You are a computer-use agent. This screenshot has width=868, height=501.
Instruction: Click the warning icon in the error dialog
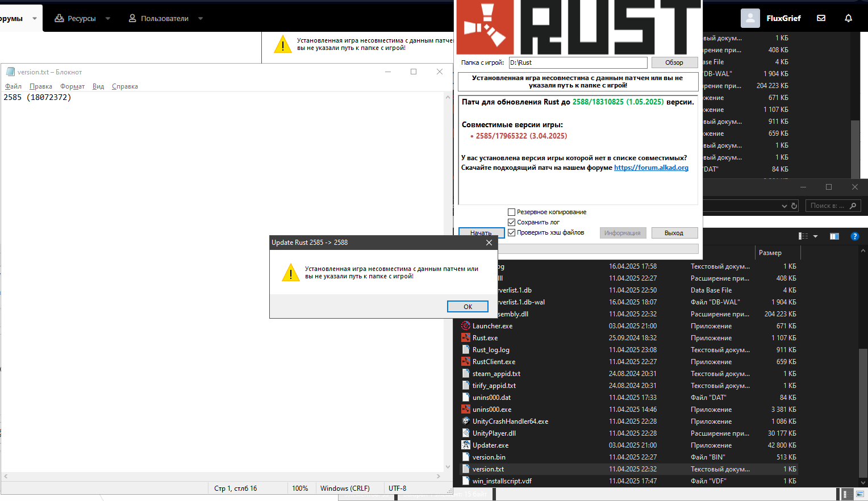click(x=291, y=273)
